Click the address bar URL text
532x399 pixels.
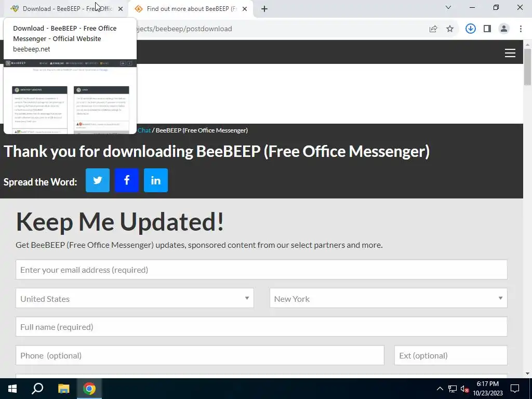pos(184,29)
